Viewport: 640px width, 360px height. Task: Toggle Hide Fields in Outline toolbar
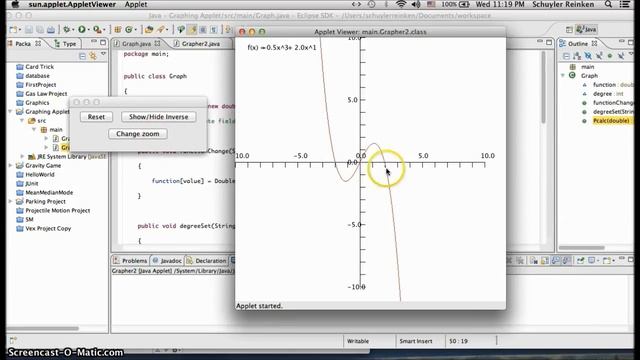[x=588, y=56]
